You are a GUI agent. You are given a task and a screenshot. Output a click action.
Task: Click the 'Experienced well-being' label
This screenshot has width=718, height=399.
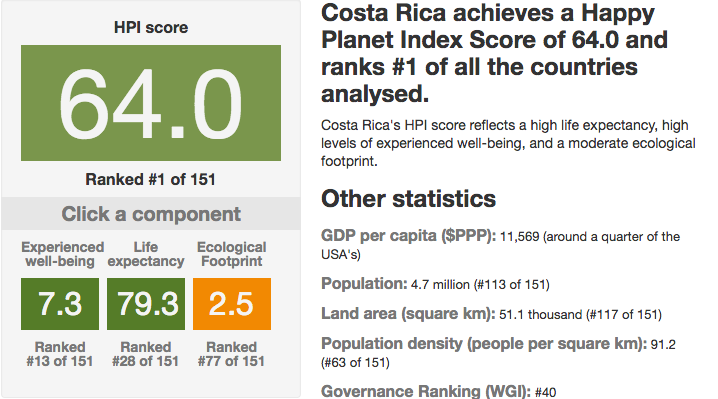pyautogui.click(x=62, y=254)
